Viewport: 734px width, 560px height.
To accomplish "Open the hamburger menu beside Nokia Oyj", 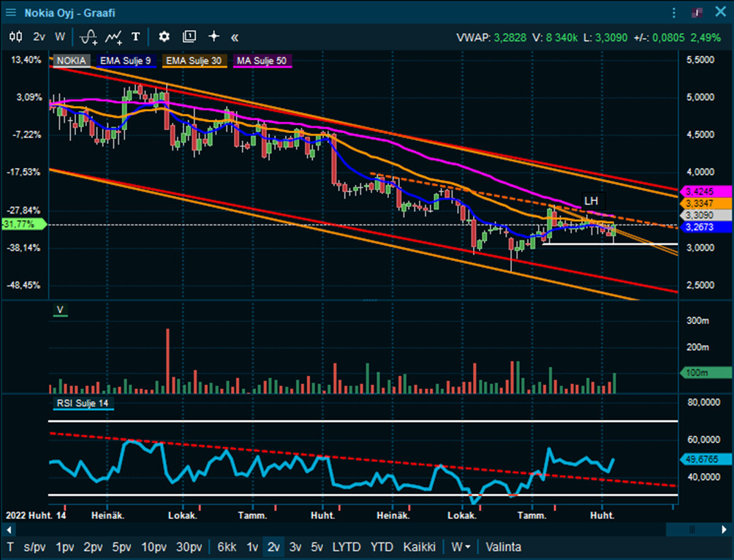I will click(10, 12).
